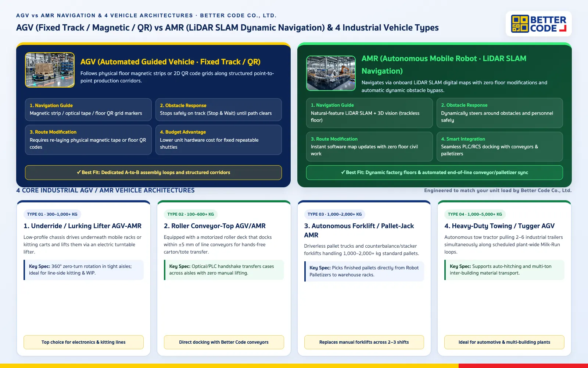The width and height of the screenshot is (588, 368).
Task: Click the AMR Navigation Guide card
Action: coord(369,113)
